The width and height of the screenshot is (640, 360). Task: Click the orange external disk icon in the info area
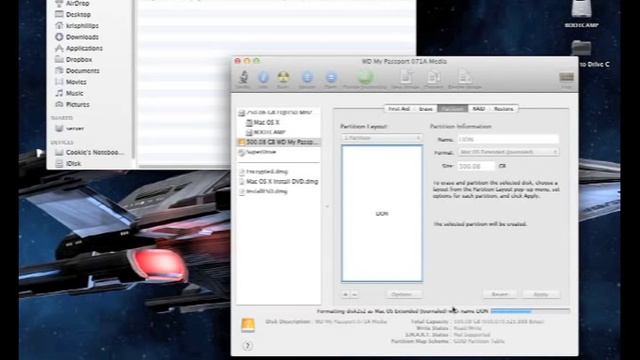[248, 325]
